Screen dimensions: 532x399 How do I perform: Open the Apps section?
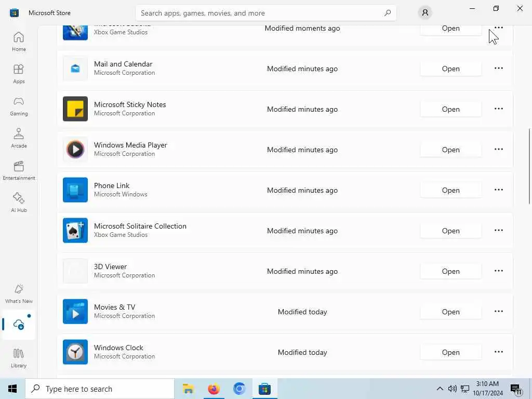pyautogui.click(x=19, y=74)
